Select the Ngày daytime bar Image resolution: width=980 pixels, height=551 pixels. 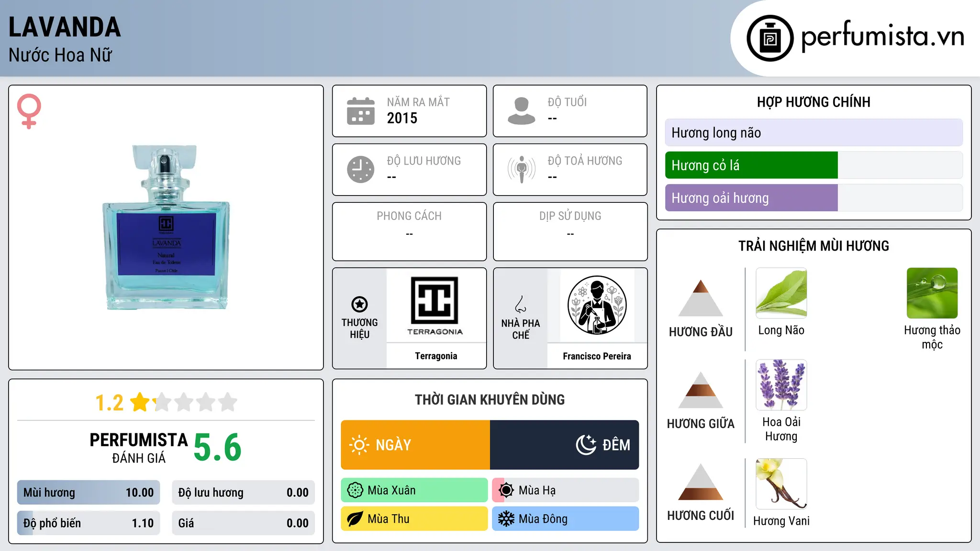tap(415, 445)
